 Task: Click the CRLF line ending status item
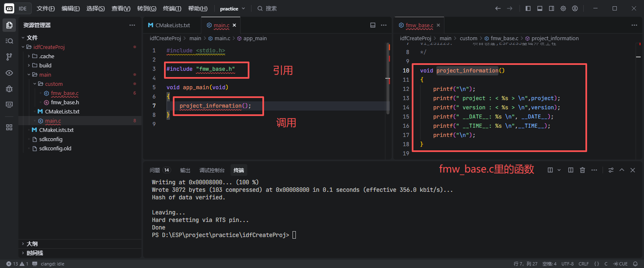coord(584,264)
